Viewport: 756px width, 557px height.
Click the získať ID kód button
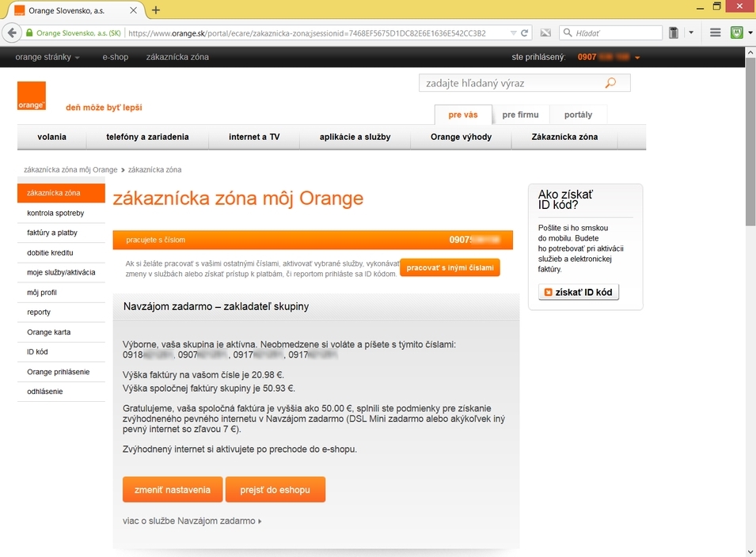tap(579, 292)
